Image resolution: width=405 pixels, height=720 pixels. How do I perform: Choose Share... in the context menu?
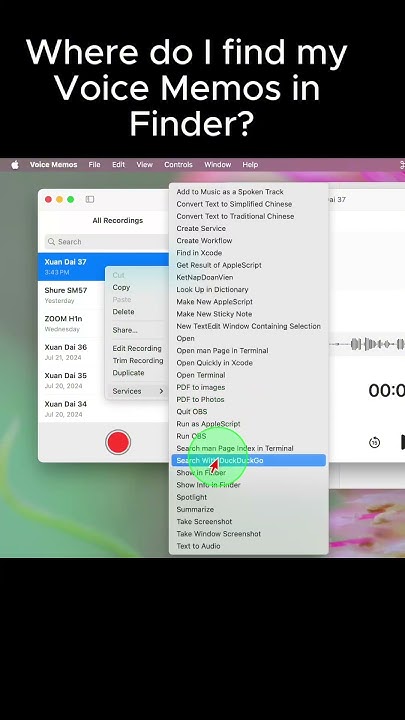coord(125,330)
